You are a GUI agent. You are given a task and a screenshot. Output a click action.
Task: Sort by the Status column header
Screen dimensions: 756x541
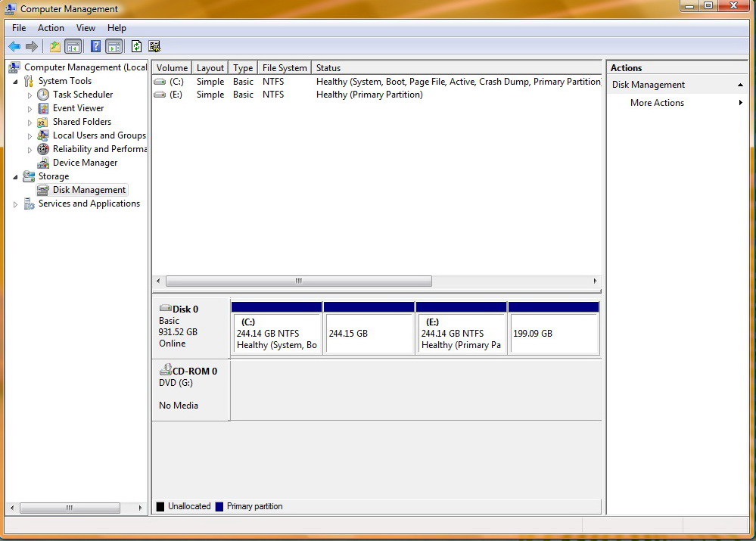tap(456, 68)
